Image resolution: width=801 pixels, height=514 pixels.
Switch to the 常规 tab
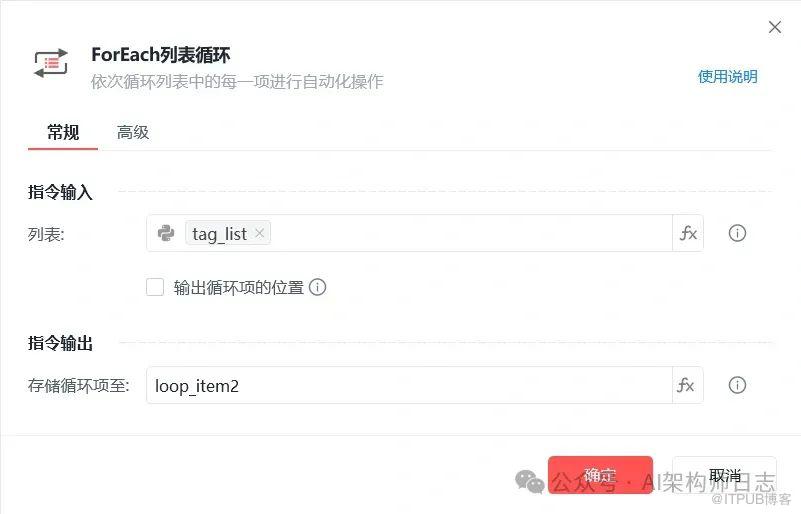click(x=63, y=132)
